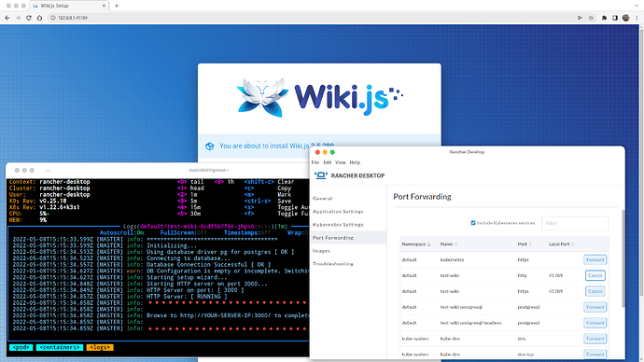644x362 pixels.
Task: Click the Rancher Desktop vertical scrollbar
Action: [623, 258]
